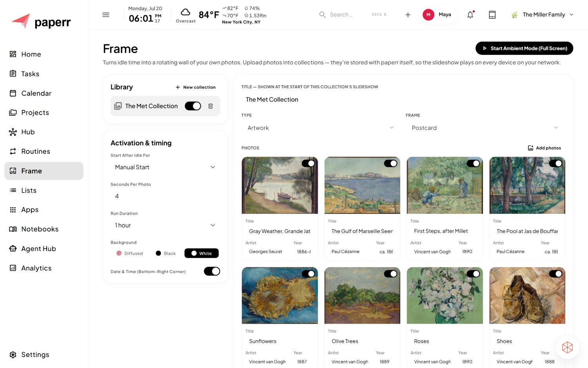
Task: Click the Analytics chart icon
Action: [13, 268]
